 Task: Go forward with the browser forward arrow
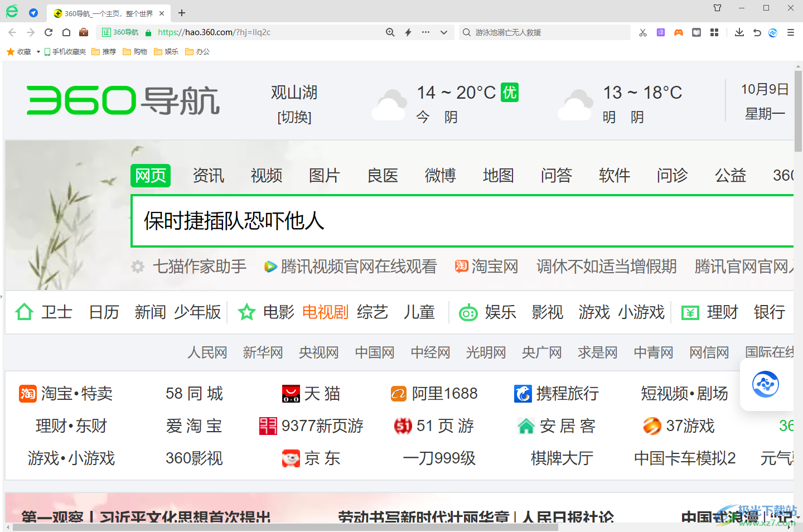31,32
